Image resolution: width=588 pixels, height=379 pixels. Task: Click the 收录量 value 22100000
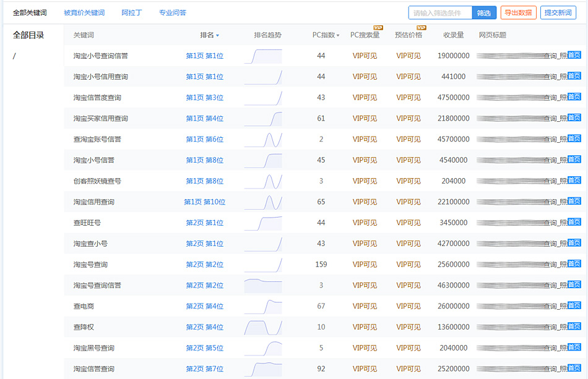coord(453,202)
